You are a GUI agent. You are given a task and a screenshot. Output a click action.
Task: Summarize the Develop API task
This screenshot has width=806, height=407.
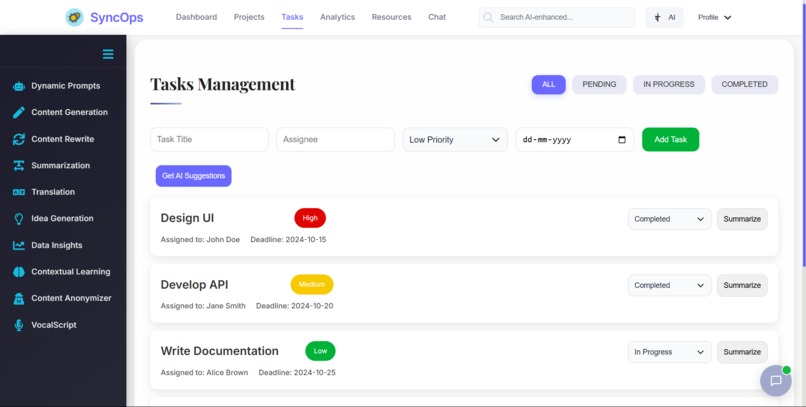point(742,285)
